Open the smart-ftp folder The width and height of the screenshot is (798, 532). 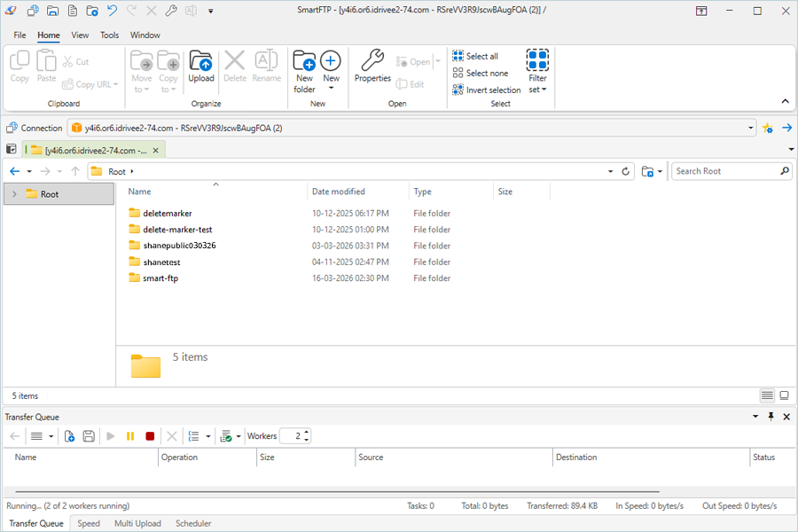pos(160,278)
